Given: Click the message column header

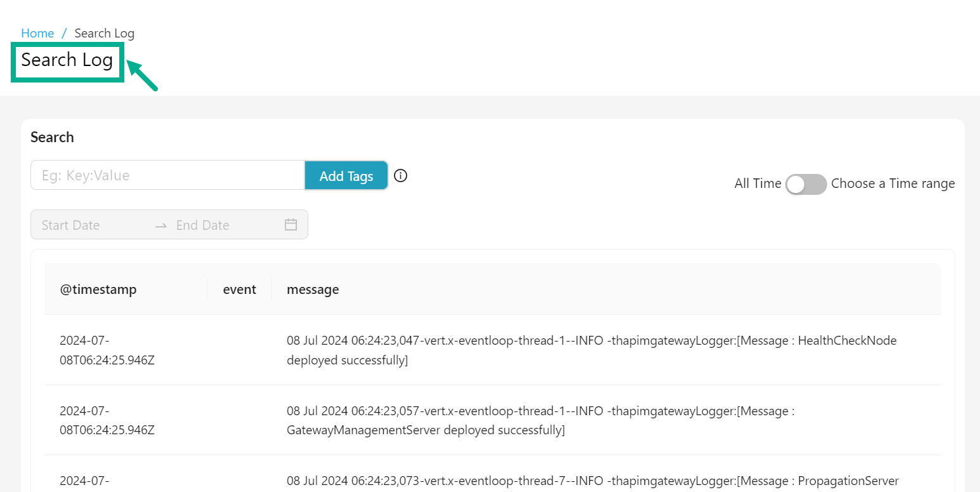Looking at the screenshot, I should (x=313, y=289).
